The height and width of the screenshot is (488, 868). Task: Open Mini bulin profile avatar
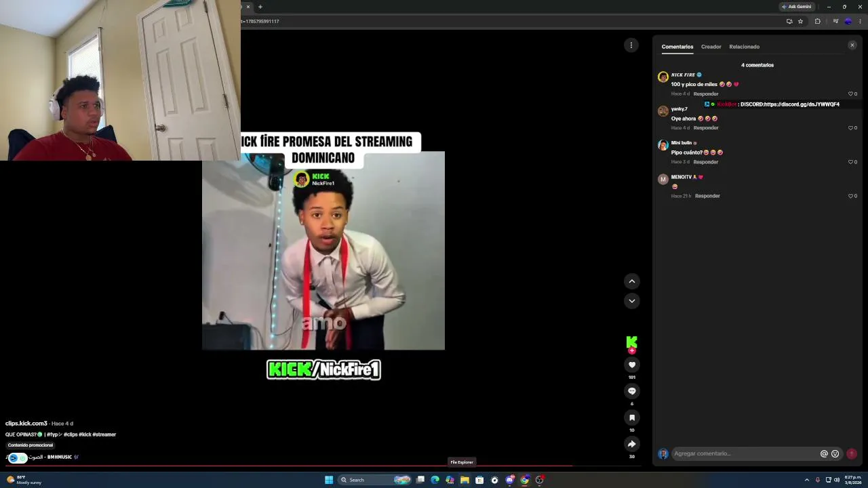[x=663, y=145]
